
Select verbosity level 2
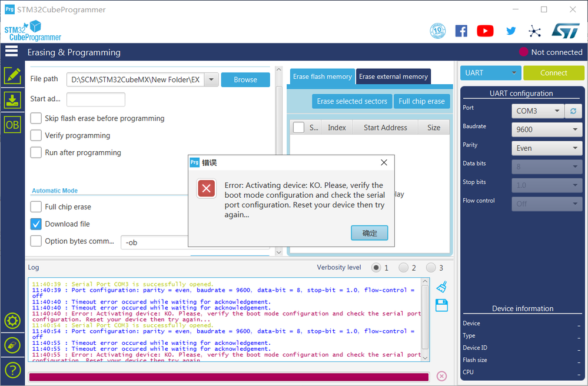point(404,268)
